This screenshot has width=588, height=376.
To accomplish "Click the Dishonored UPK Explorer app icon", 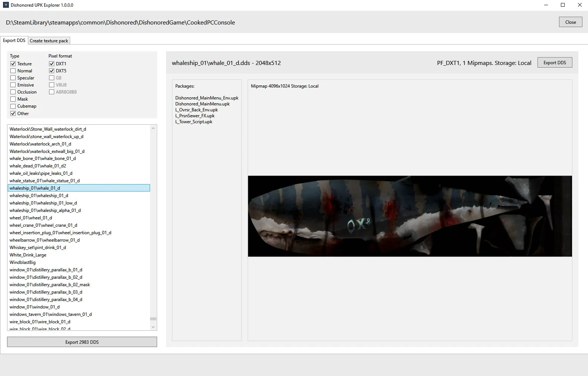I will (6, 5).
